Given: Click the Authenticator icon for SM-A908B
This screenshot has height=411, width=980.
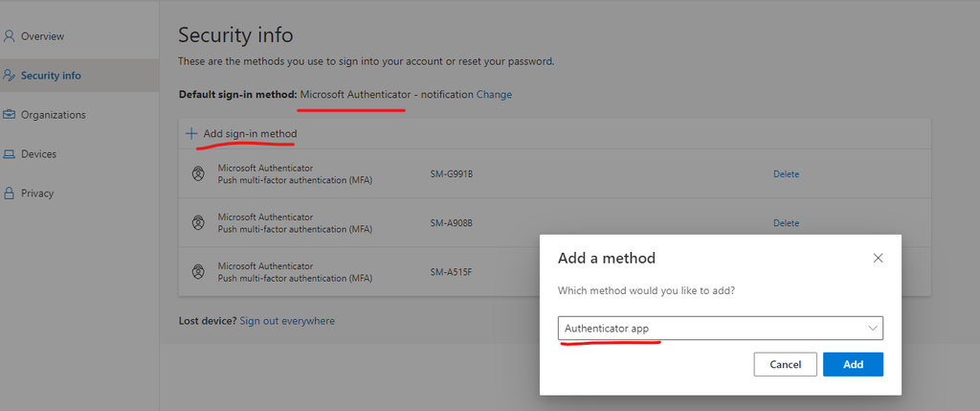Looking at the screenshot, I should pos(198,222).
